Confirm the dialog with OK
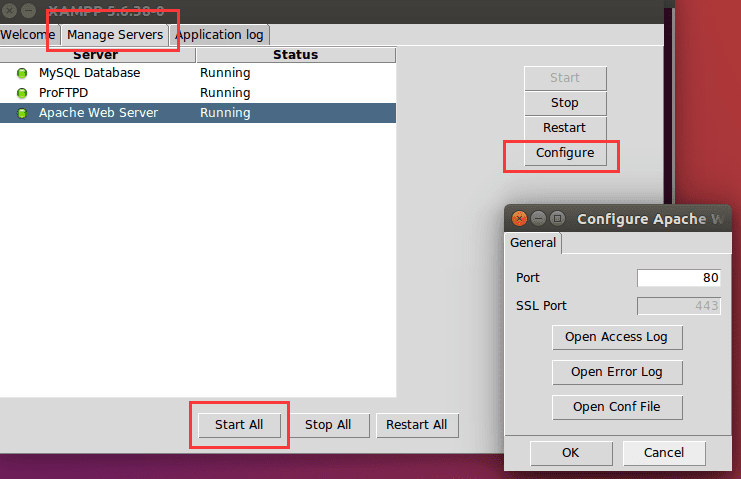Image resolution: width=741 pixels, height=479 pixels. tap(571, 453)
